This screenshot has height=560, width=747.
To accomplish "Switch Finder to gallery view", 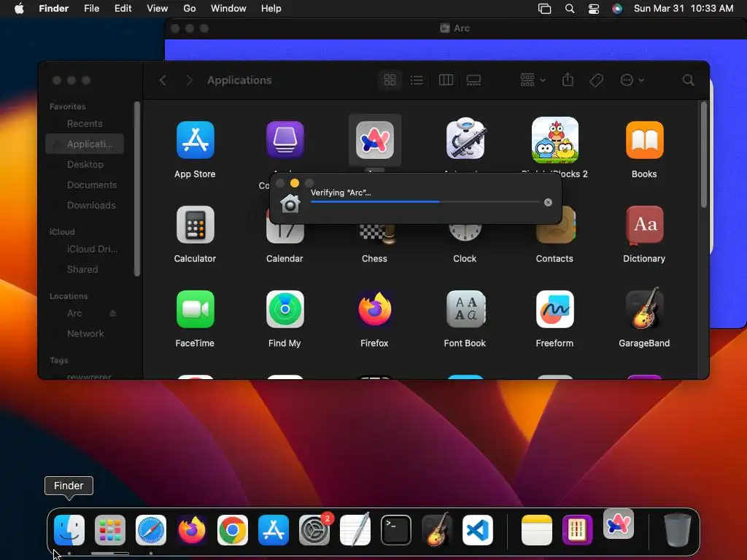I will (x=473, y=80).
